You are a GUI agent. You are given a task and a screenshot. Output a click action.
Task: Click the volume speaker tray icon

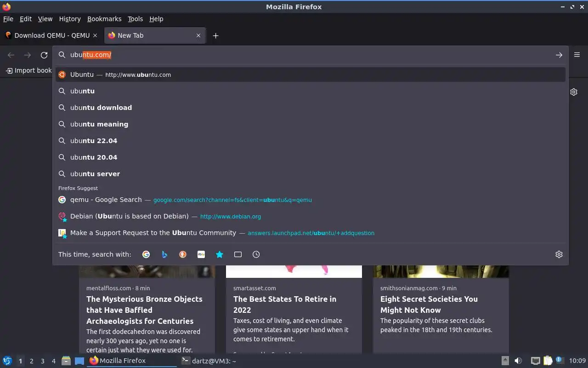click(x=518, y=361)
